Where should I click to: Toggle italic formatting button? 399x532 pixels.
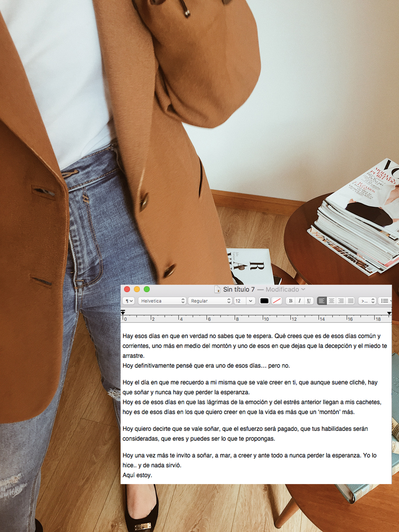(x=300, y=301)
